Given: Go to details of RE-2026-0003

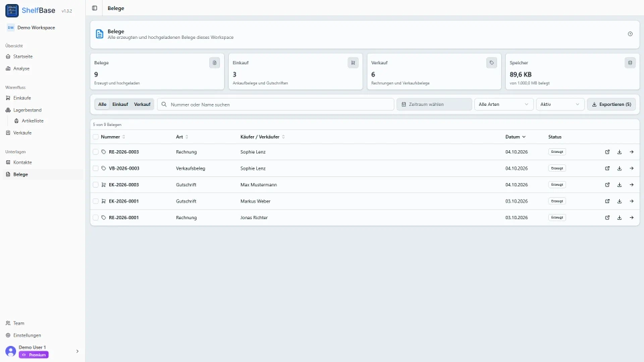Looking at the screenshot, I should point(632,152).
